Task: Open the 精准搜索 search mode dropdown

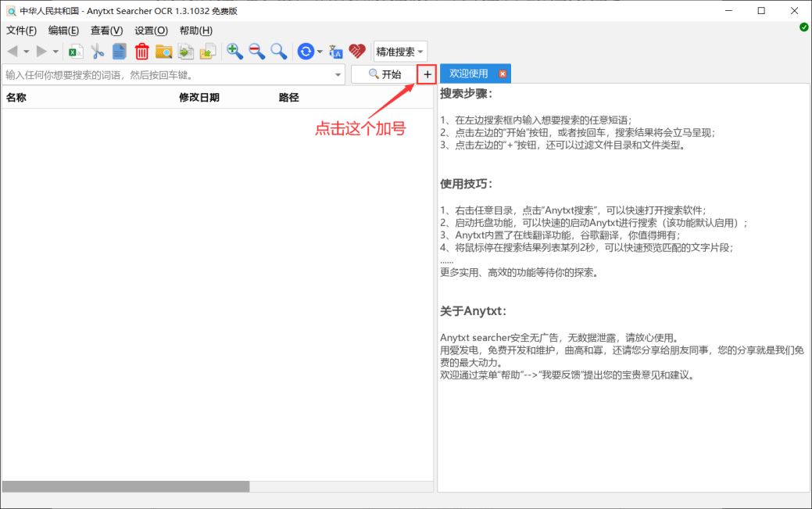Action: click(400, 52)
